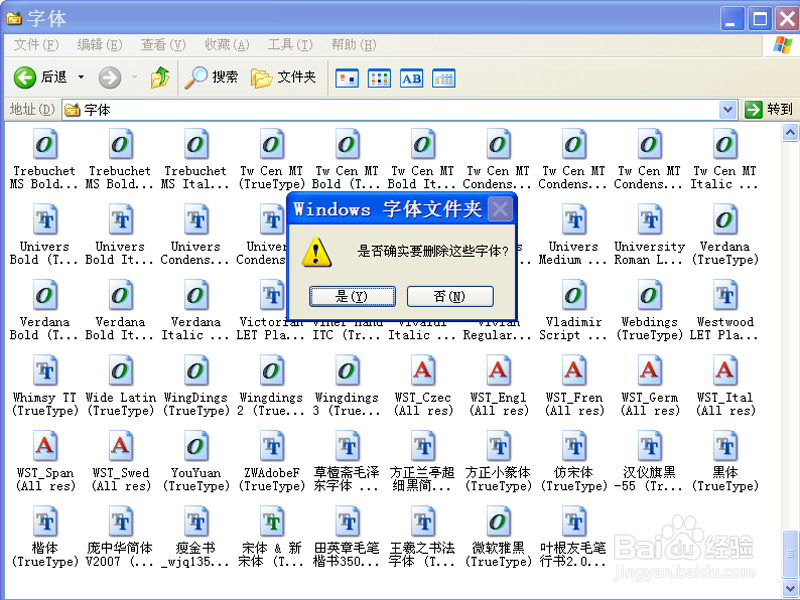Close the Windows 字体文件夹 dialog
The image size is (800, 600).
pyautogui.click(x=500, y=209)
